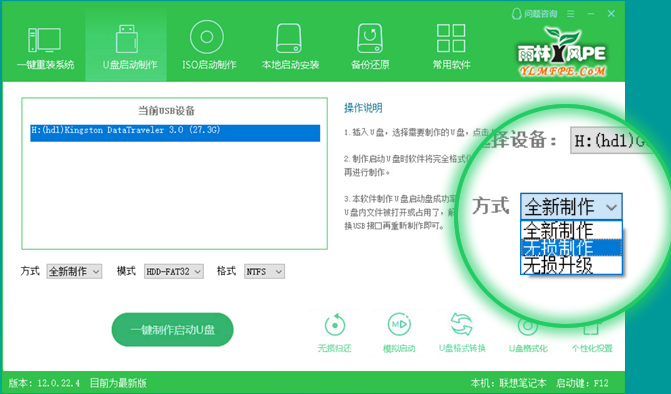Click the 雨林木风PE logo

(562, 52)
